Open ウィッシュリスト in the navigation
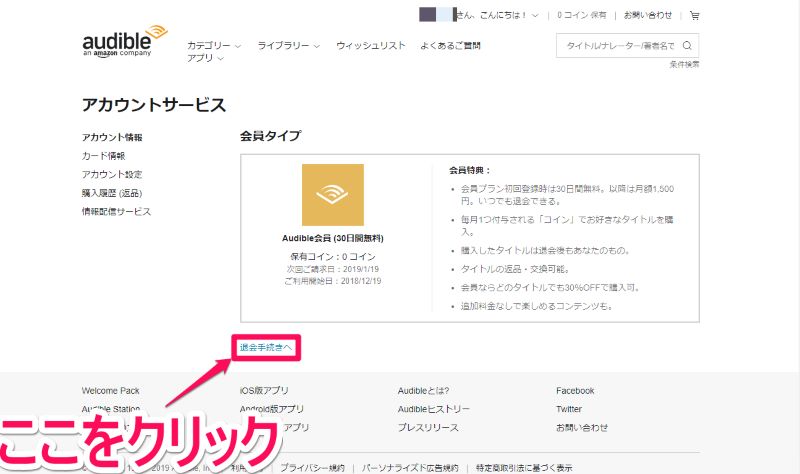This screenshot has width=800, height=474. click(370, 45)
